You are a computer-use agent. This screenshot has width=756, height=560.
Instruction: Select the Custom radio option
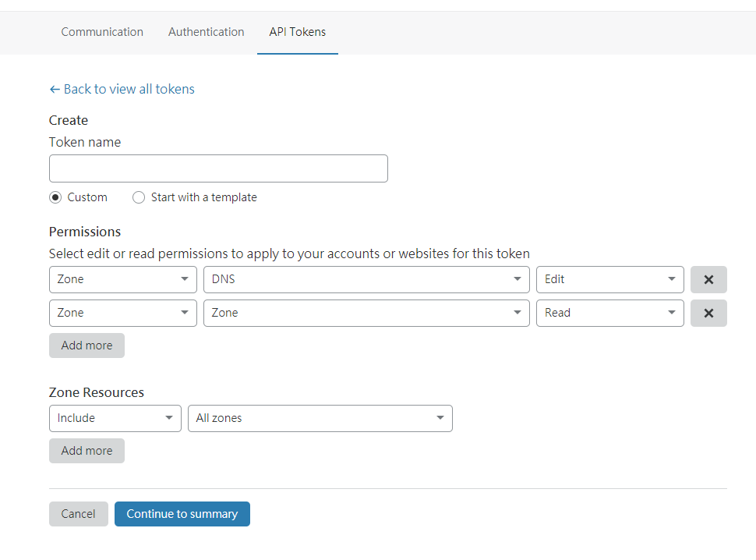point(55,197)
